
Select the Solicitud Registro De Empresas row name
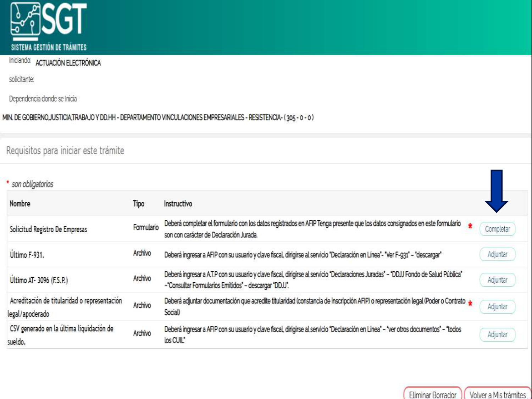48,229
